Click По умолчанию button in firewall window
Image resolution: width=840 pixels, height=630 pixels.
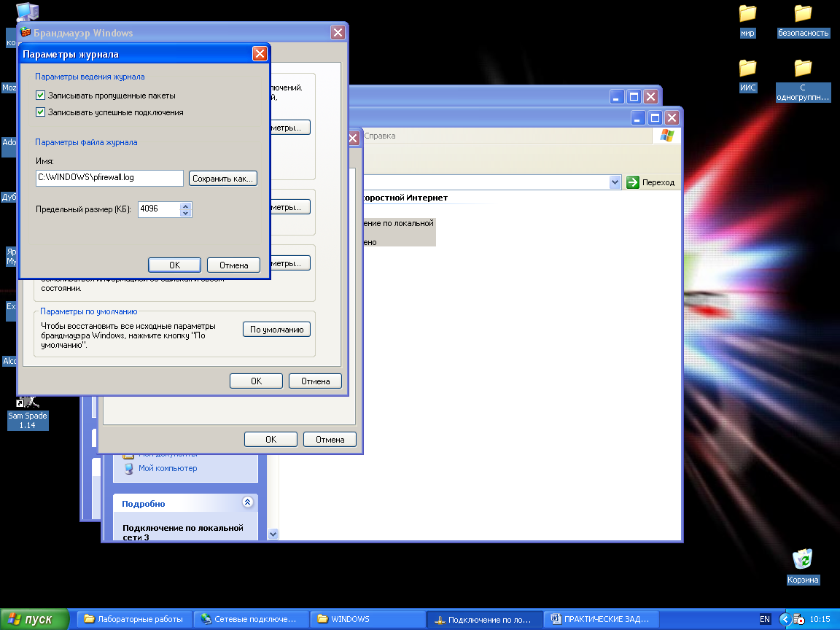(276, 330)
